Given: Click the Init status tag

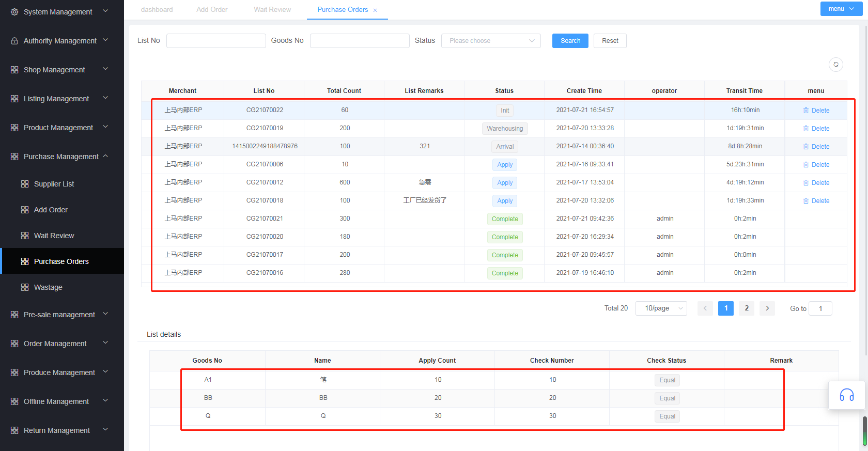Looking at the screenshot, I should pyautogui.click(x=505, y=111).
